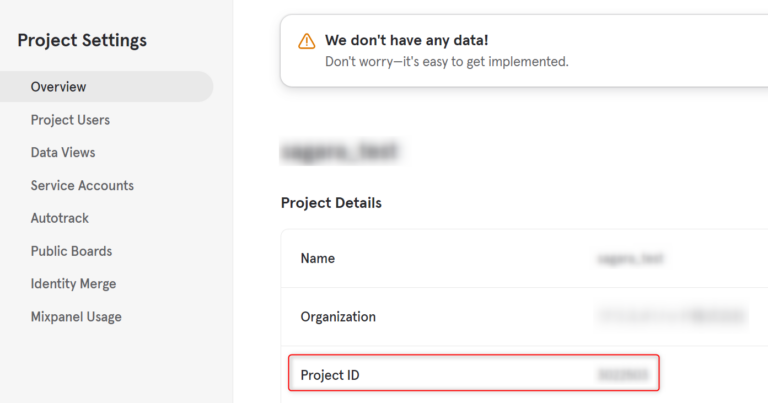
Task: Go to Data Views section
Action: (x=63, y=153)
